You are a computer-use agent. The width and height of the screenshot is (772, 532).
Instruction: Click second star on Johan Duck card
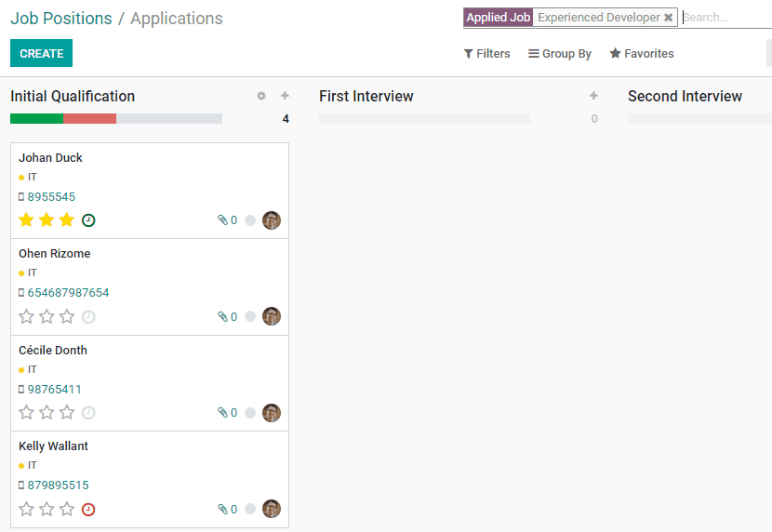pos(47,220)
